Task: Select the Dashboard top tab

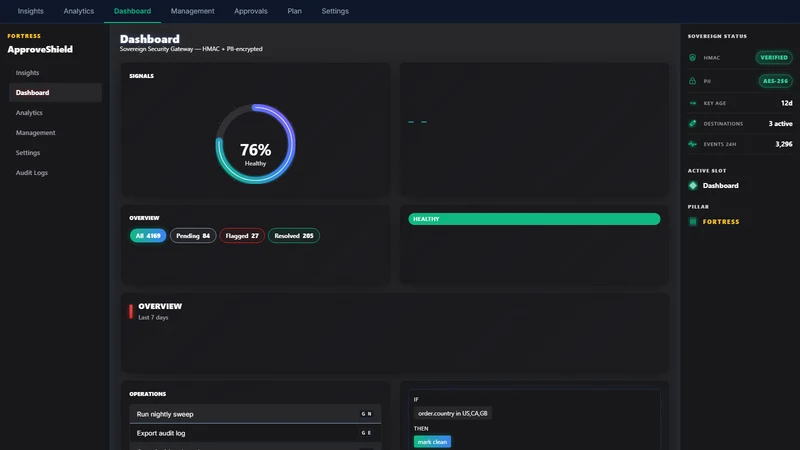Action: [132, 11]
